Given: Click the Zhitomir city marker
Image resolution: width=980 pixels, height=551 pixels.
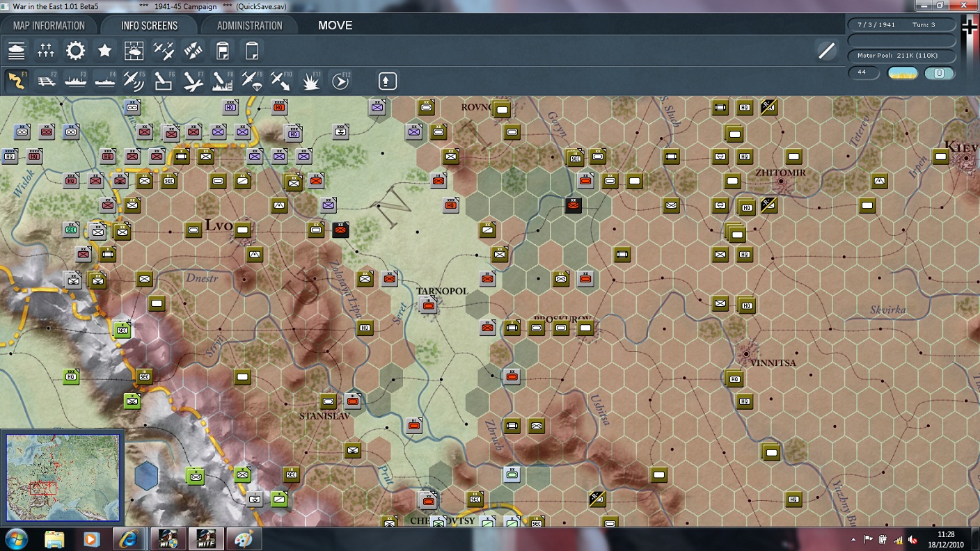Looking at the screenshot, I should coord(781,181).
